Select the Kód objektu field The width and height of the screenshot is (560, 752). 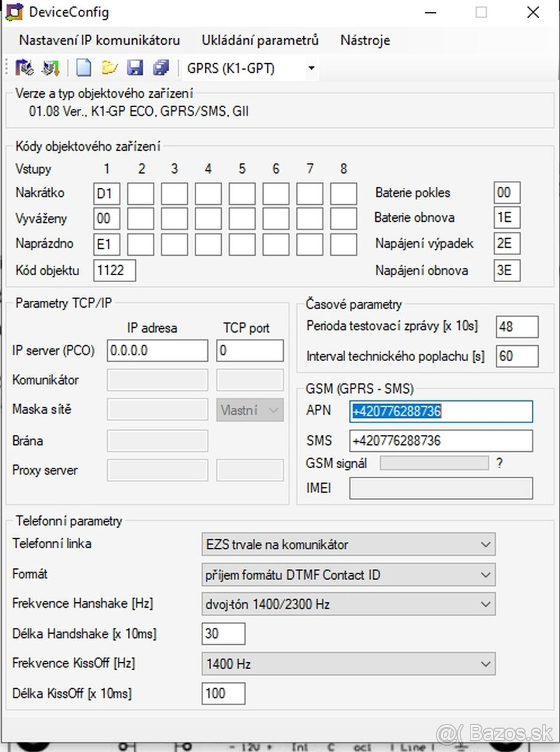tap(114, 270)
